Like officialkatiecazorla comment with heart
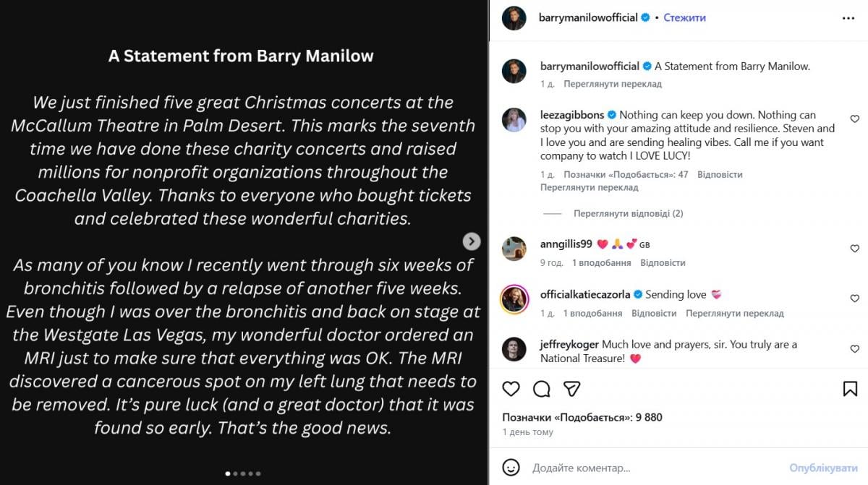 [854, 299]
